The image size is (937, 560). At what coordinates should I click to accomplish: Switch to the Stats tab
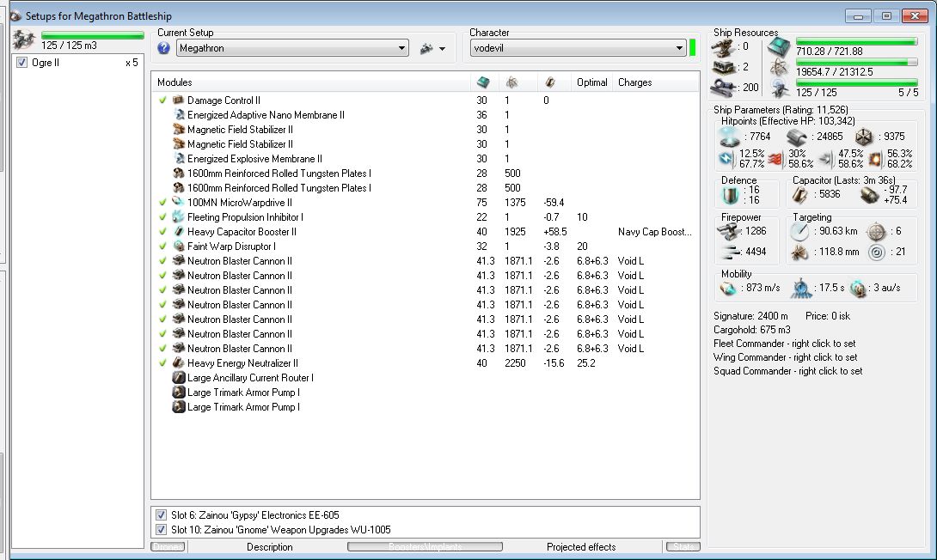[683, 547]
